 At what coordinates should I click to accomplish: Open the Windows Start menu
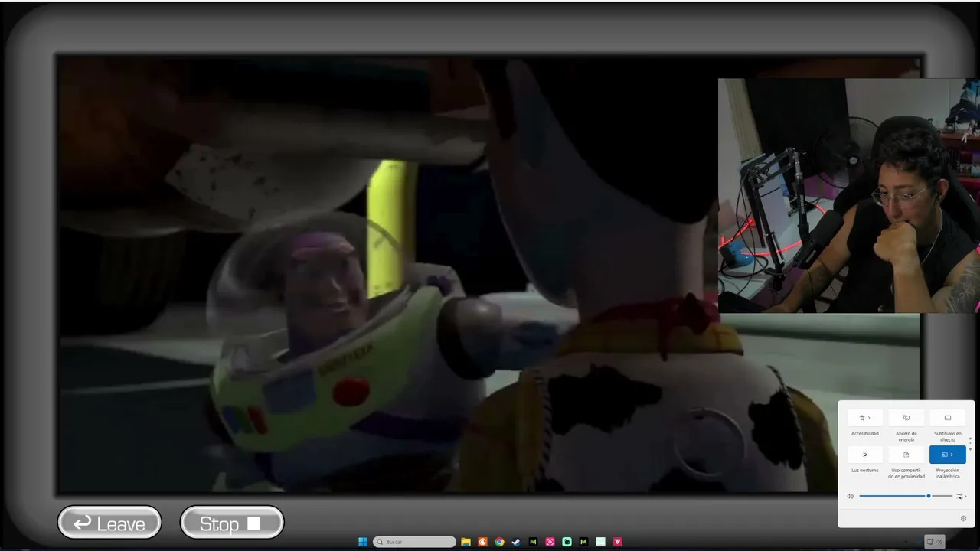click(x=363, y=542)
